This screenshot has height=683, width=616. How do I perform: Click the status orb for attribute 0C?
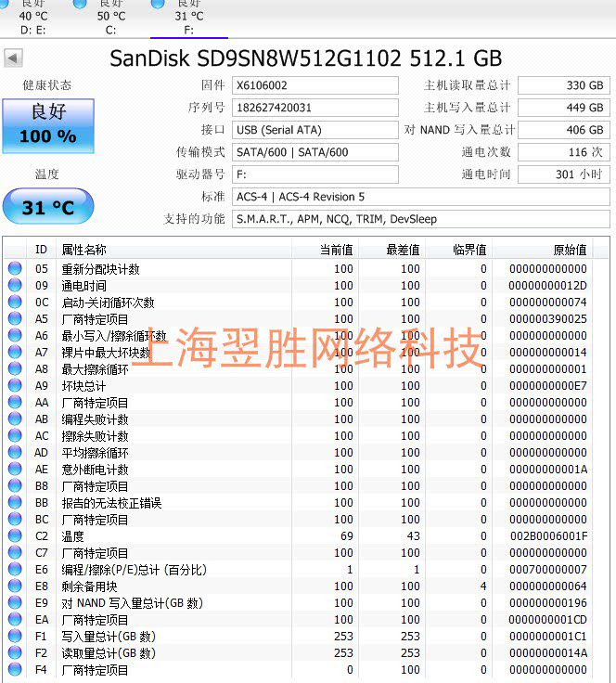[x=15, y=302]
